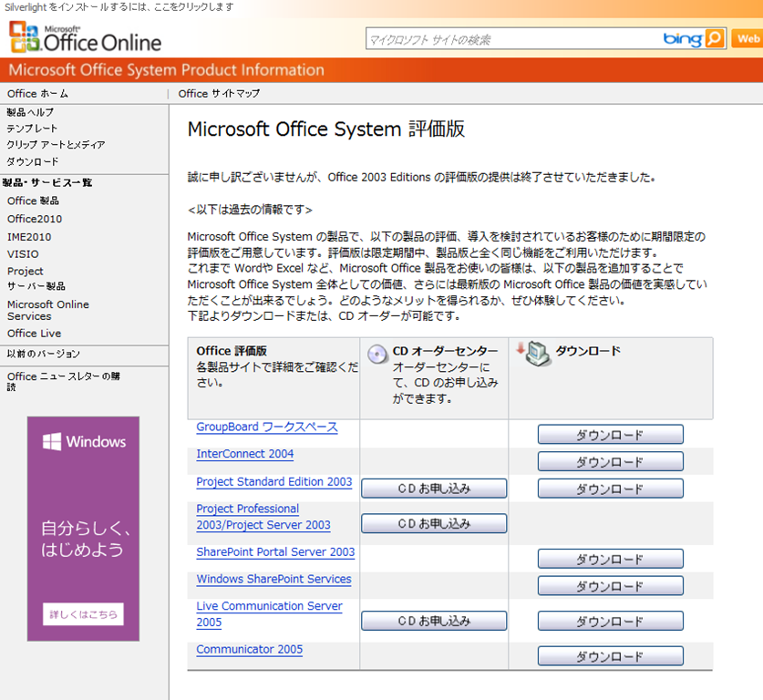763x700 pixels.
Task: Open the Project Standard Edition 2003 link
Action: coord(274,481)
